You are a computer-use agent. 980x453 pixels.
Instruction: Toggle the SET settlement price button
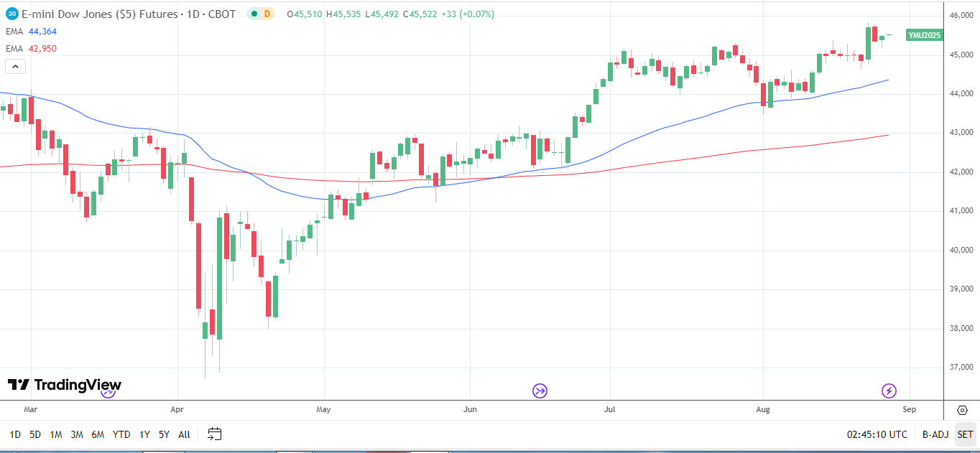965,434
